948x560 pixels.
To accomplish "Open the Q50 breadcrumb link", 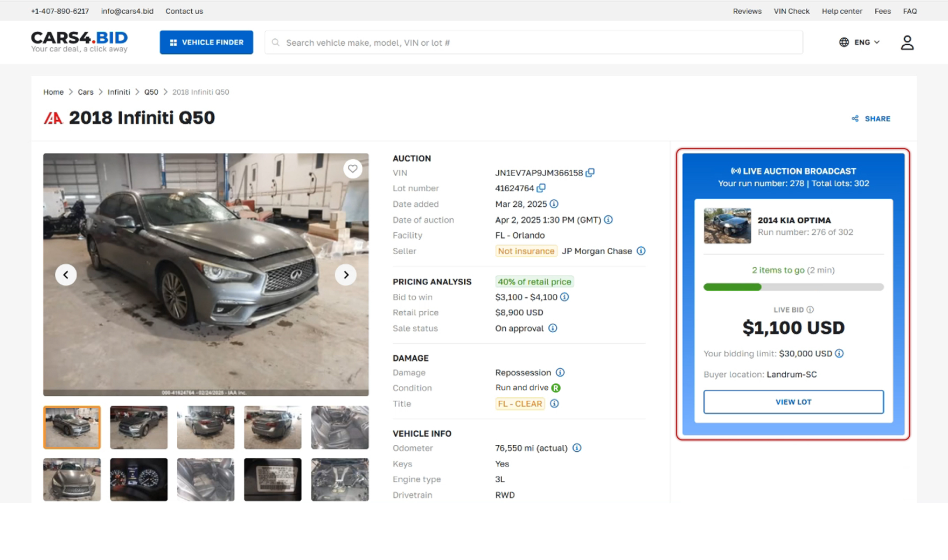I will coord(151,92).
